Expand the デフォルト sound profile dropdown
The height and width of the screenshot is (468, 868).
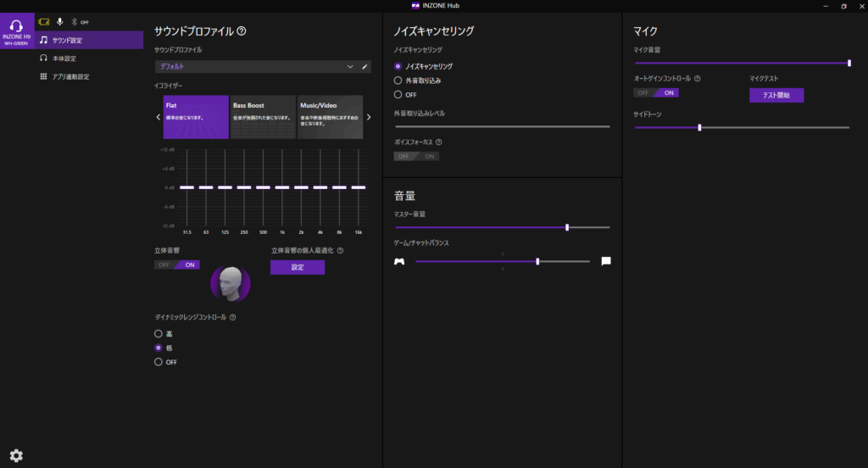254,66
